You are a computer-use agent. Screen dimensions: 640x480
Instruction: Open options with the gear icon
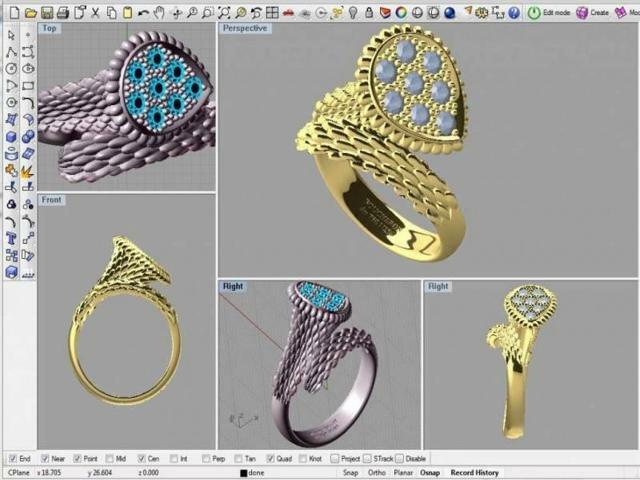click(482, 13)
